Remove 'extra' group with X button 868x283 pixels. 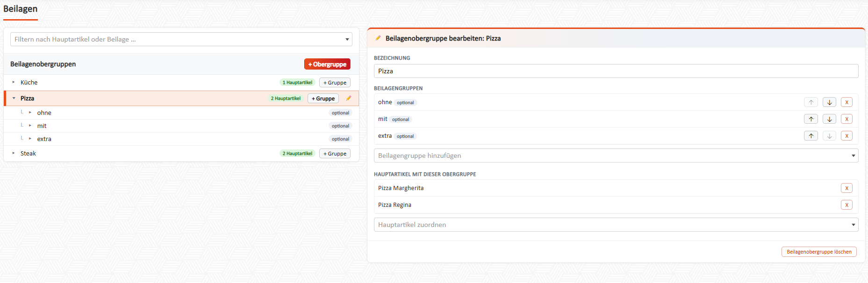pos(846,136)
